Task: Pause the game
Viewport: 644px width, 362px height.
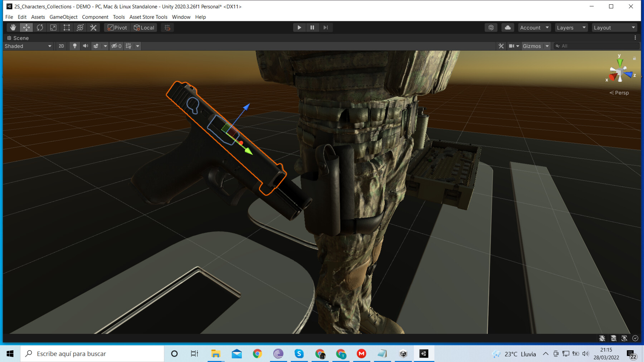Action: coord(312,28)
